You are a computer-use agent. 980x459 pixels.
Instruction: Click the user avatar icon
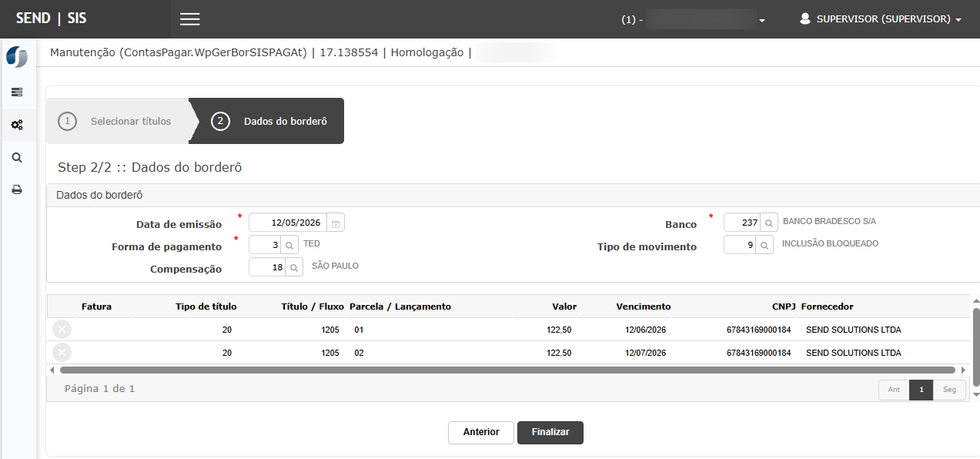[x=805, y=18]
